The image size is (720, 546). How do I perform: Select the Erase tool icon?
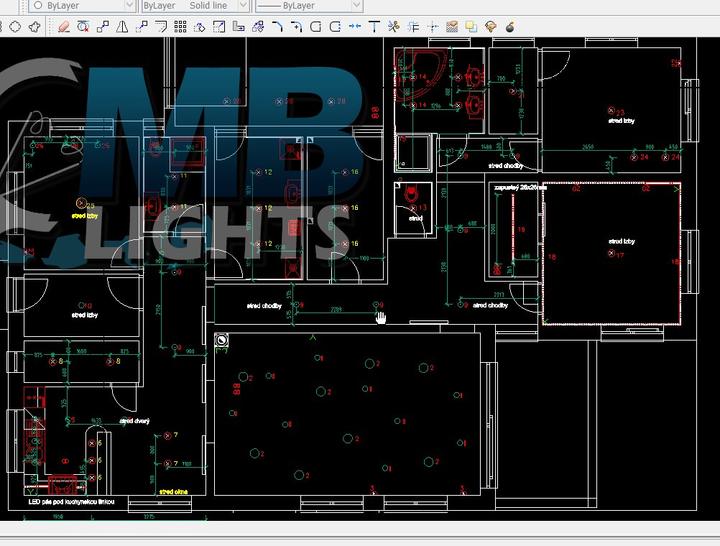[64, 27]
